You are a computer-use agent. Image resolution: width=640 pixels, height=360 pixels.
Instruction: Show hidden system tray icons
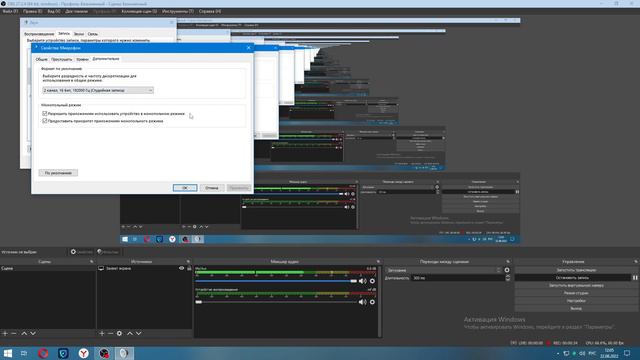pos(558,353)
